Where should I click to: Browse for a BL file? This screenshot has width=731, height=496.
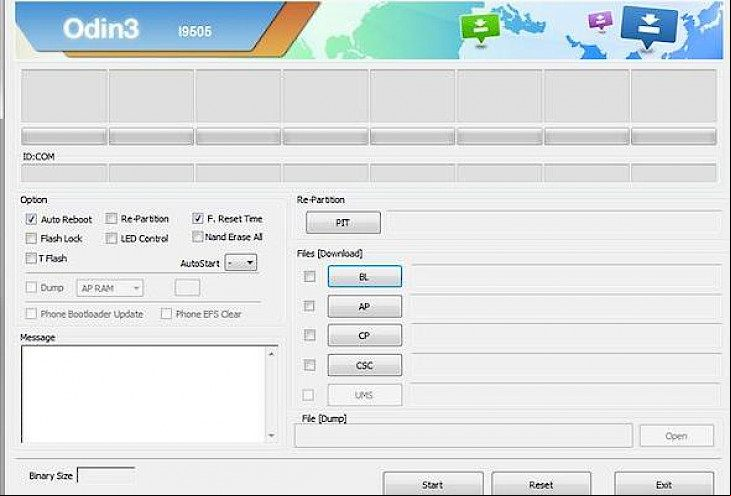pyautogui.click(x=365, y=277)
